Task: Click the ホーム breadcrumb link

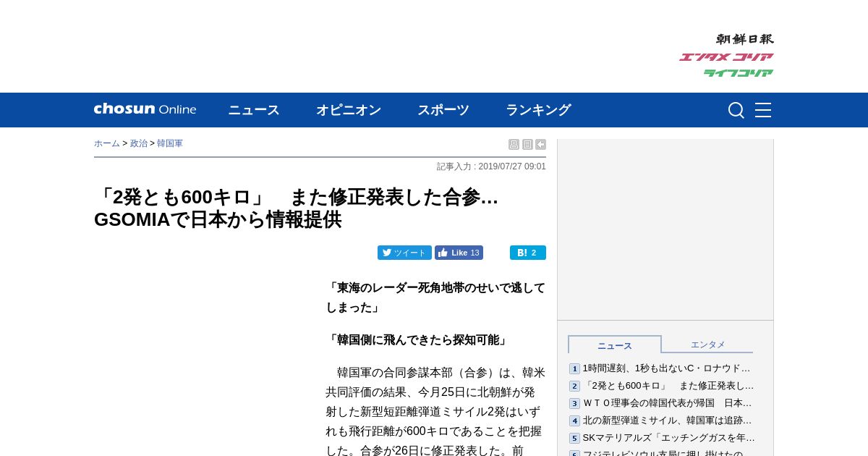Action: 107,143
